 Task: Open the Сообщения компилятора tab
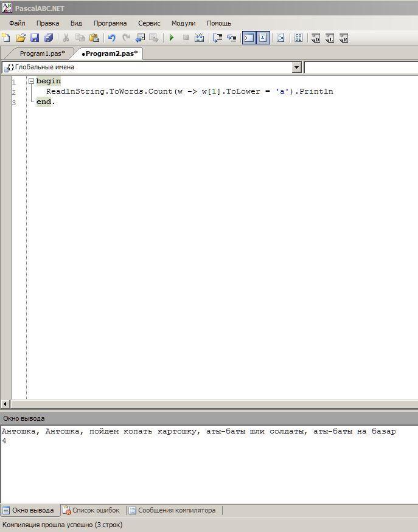point(173,510)
